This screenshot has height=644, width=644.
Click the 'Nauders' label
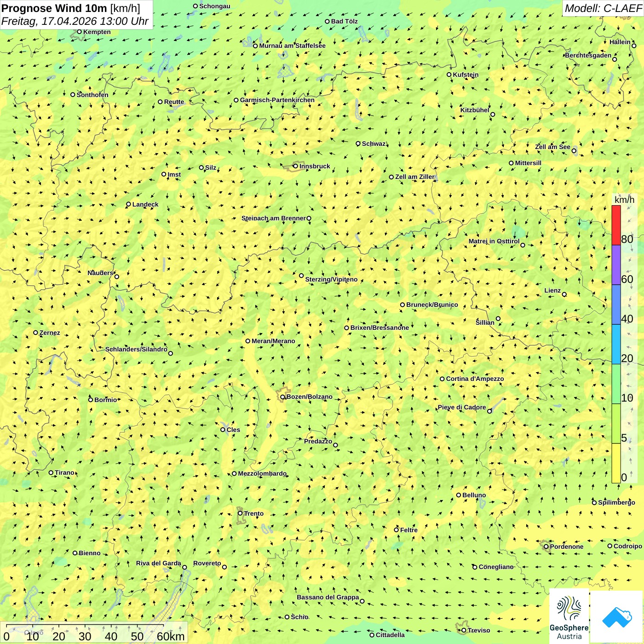point(100,273)
